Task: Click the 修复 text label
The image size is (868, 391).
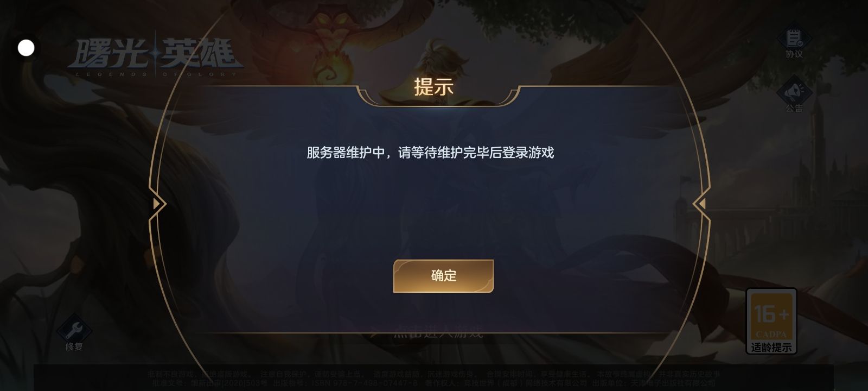Action: (x=74, y=346)
